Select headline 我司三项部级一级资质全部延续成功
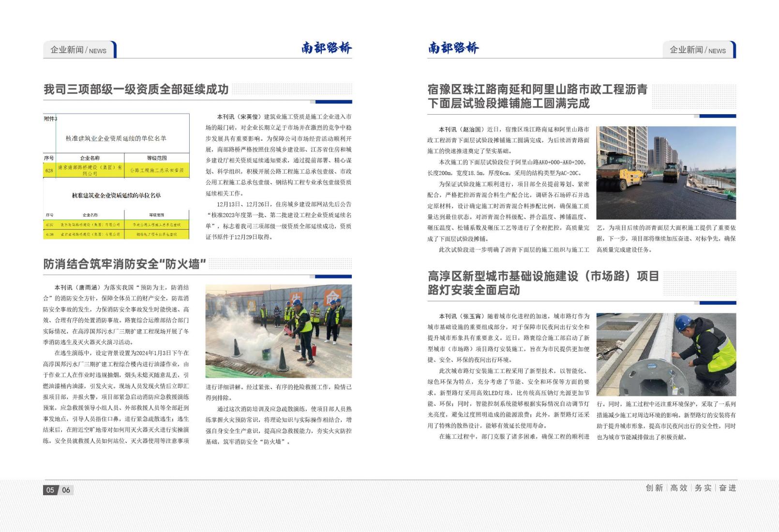 tap(136, 89)
